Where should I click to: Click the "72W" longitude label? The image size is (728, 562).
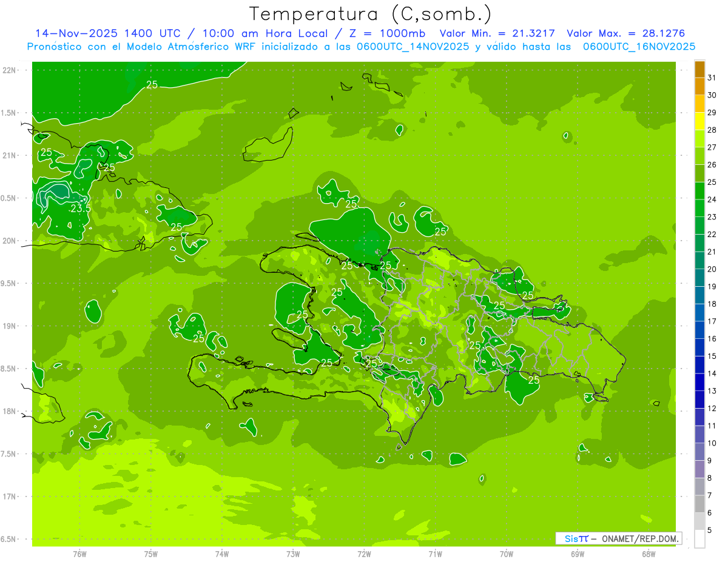[x=364, y=554]
